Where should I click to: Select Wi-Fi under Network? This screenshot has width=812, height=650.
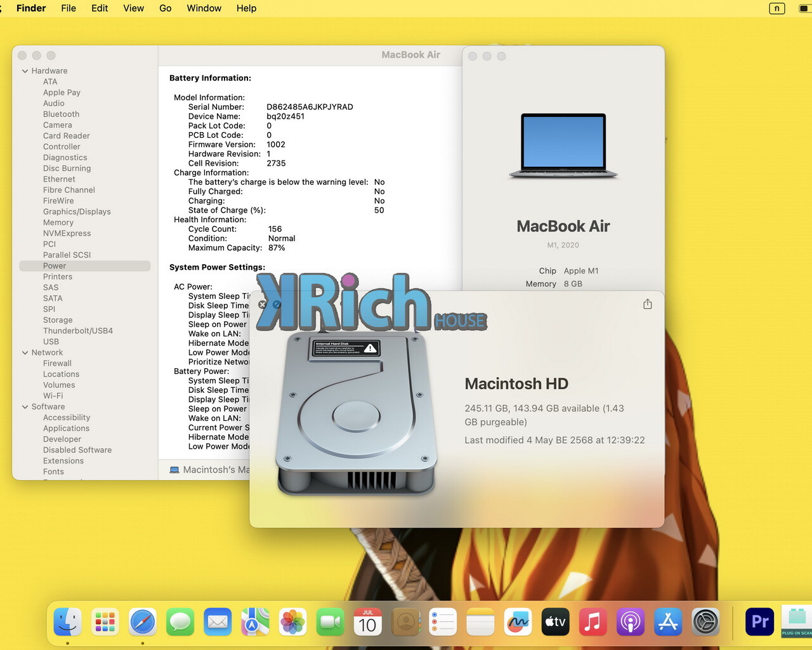point(53,396)
